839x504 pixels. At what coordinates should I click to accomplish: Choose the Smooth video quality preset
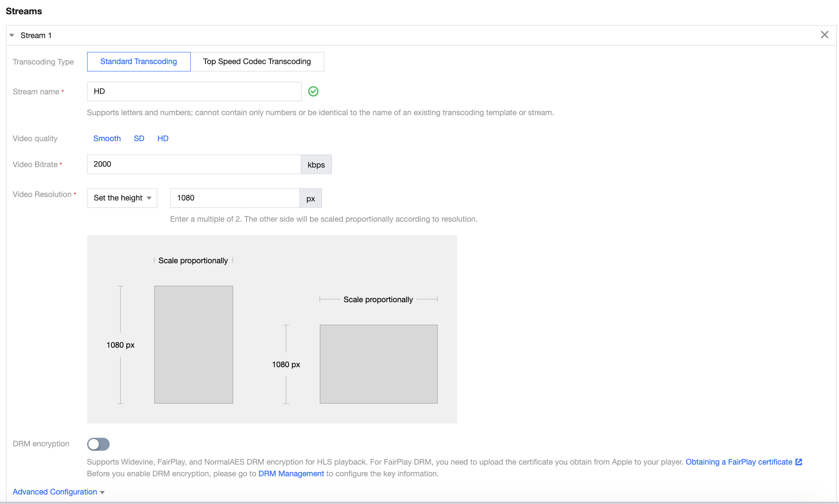click(107, 139)
